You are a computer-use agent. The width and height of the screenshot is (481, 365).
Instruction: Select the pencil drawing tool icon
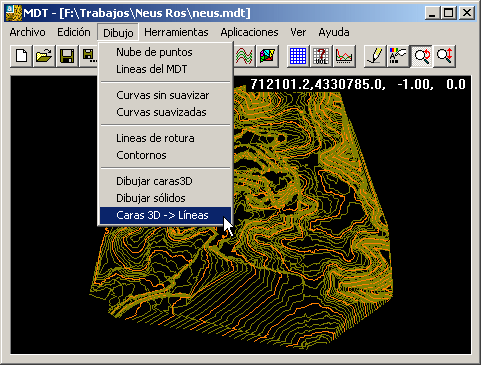tap(375, 56)
